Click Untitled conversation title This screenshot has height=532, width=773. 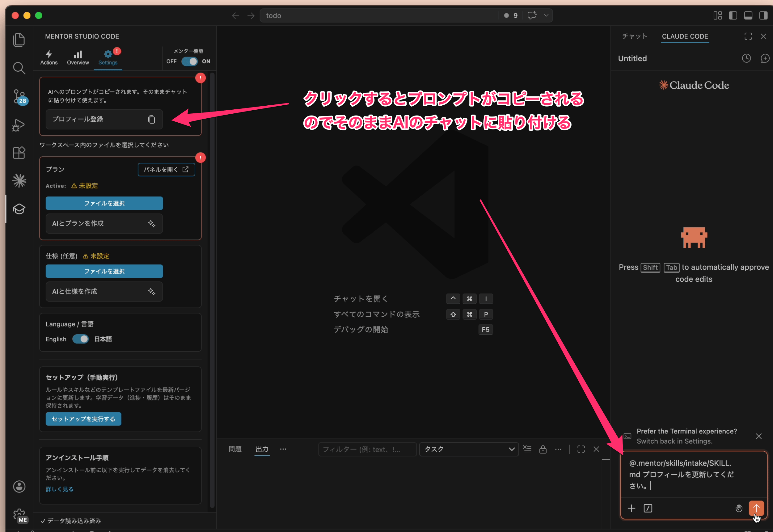point(632,58)
